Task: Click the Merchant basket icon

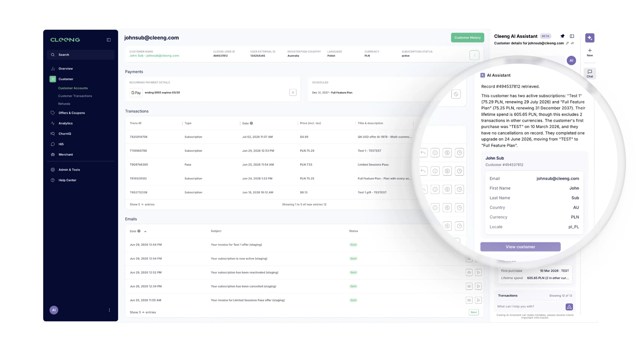Action: click(x=53, y=154)
